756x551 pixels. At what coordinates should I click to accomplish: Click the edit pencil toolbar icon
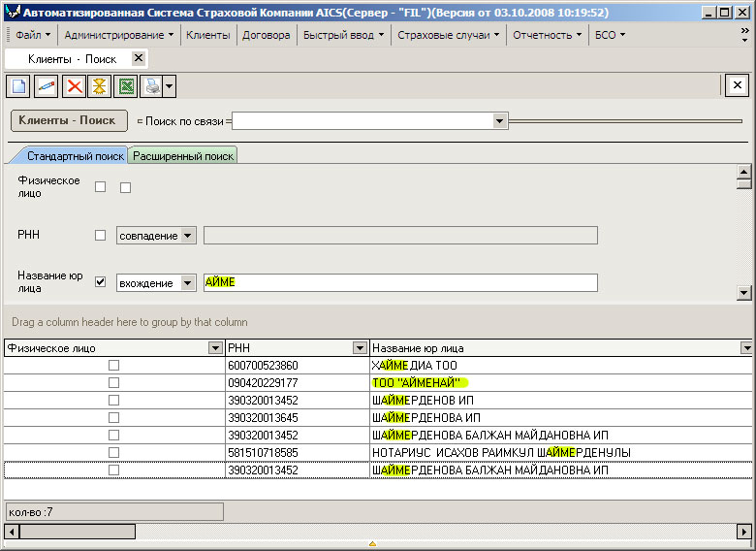(46, 86)
